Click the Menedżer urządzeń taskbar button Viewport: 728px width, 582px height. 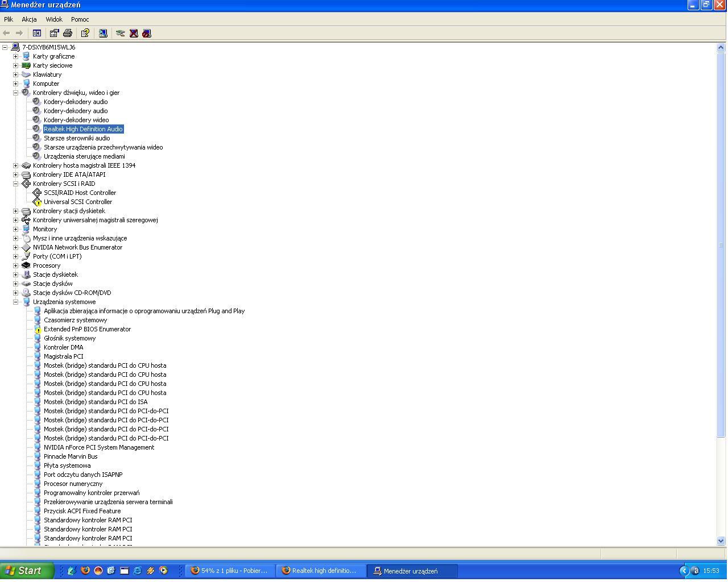[x=412, y=571]
